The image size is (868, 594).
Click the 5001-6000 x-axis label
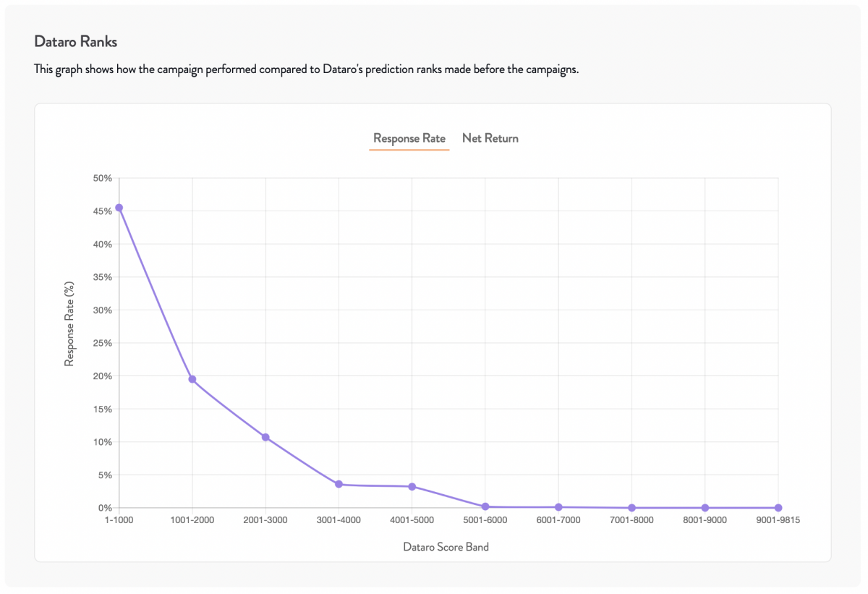pos(485,519)
